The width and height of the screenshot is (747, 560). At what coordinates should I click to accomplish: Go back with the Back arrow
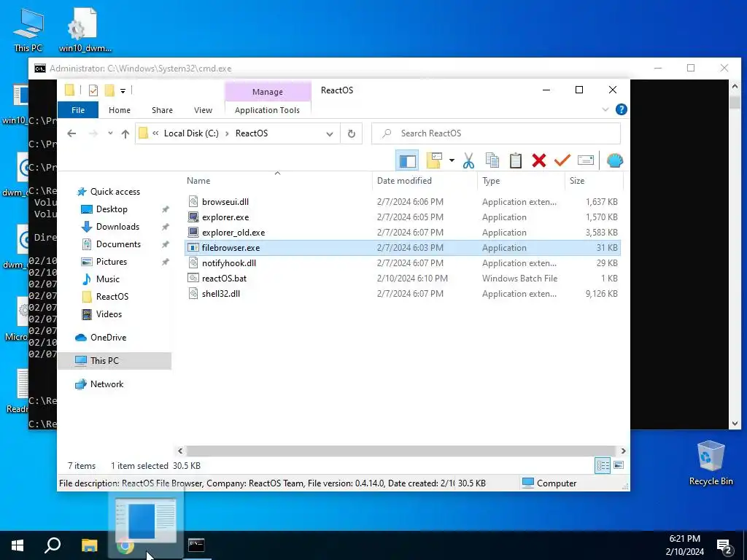[71, 133]
